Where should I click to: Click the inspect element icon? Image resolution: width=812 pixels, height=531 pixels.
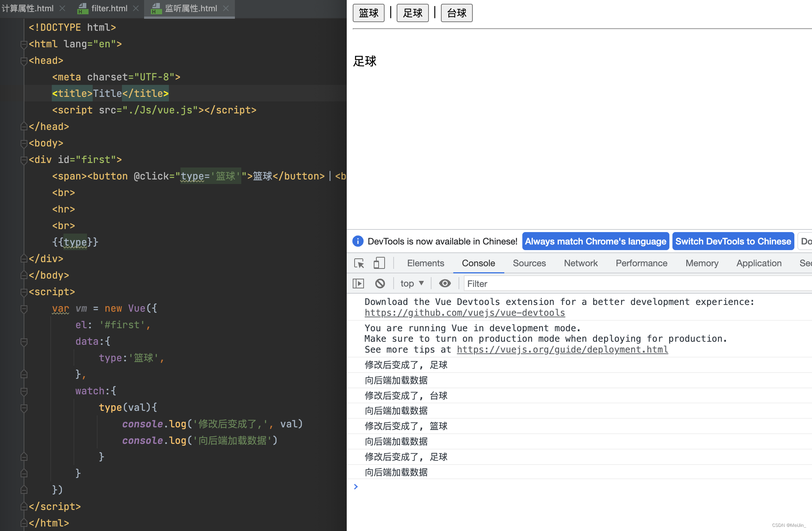coord(359,262)
